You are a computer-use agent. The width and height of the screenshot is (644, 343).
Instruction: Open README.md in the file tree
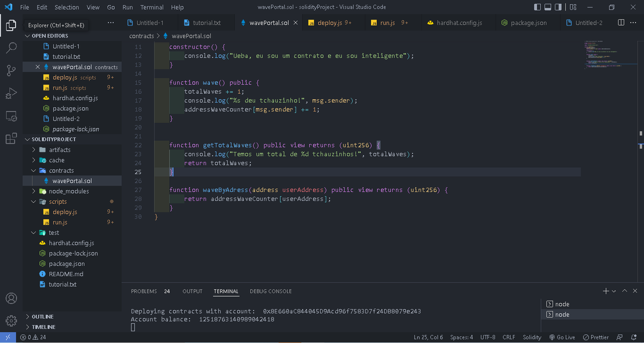click(x=66, y=274)
